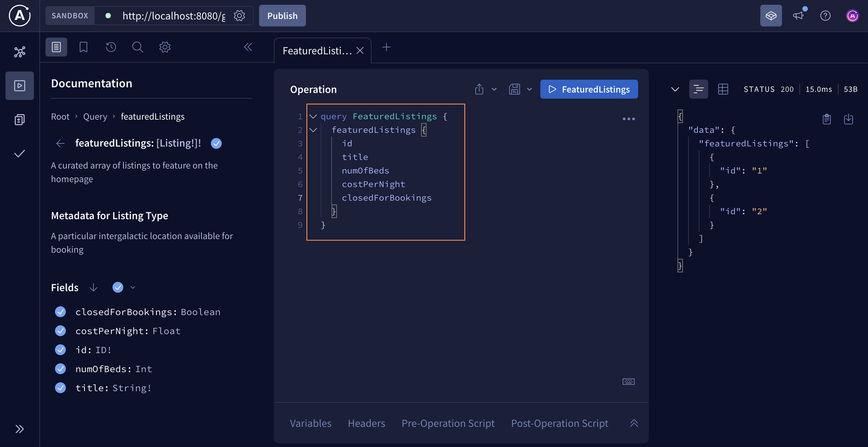Click the Publish button
The width and height of the screenshot is (868, 447).
point(282,15)
